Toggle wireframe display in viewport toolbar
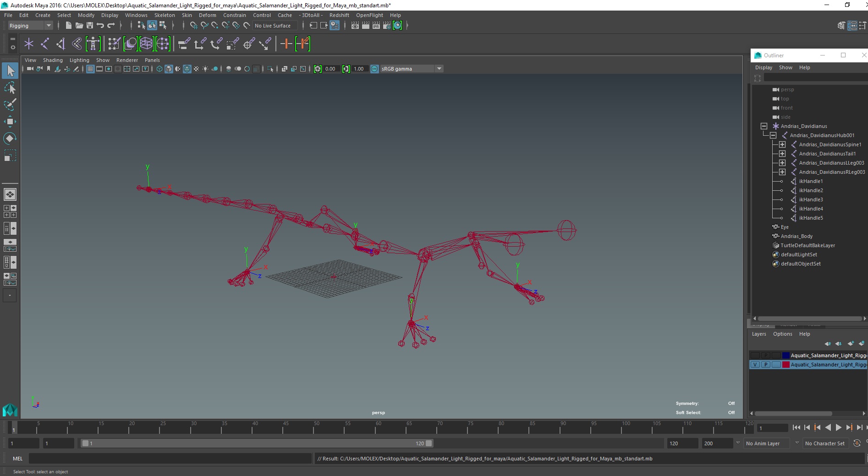Image resolution: width=868 pixels, height=476 pixels. click(x=159, y=69)
